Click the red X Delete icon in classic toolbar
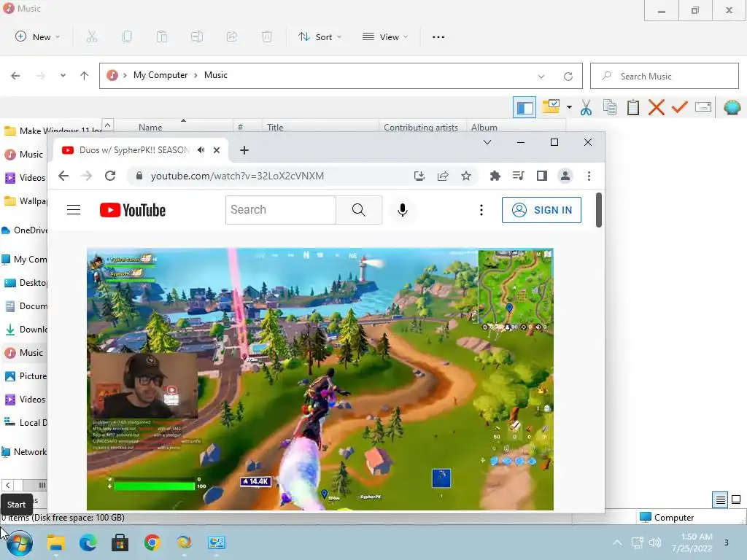This screenshot has width=747, height=560. pyautogui.click(x=656, y=108)
